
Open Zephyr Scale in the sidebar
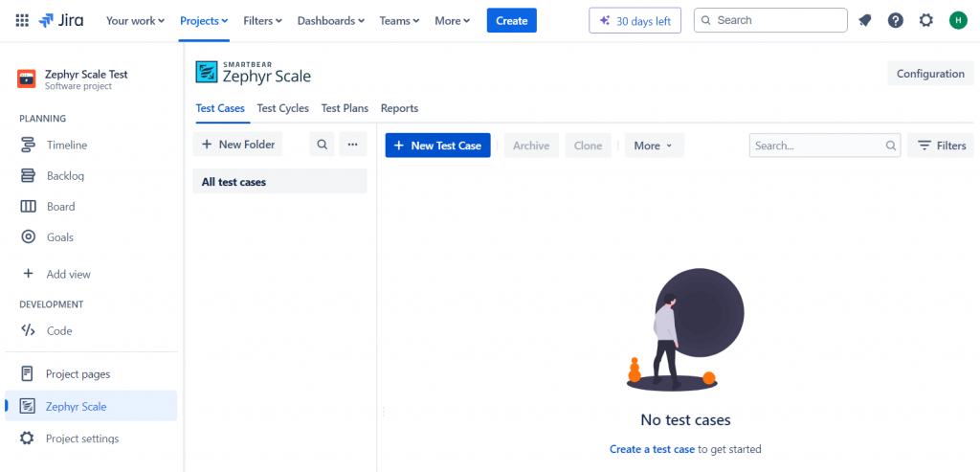coord(91,406)
